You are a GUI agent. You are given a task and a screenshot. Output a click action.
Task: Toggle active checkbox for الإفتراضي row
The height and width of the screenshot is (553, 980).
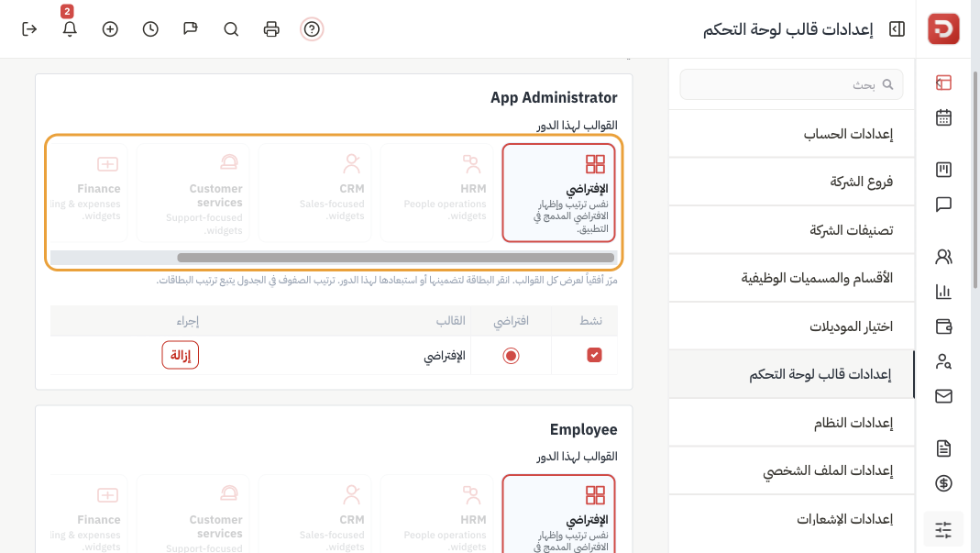click(594, 355)
